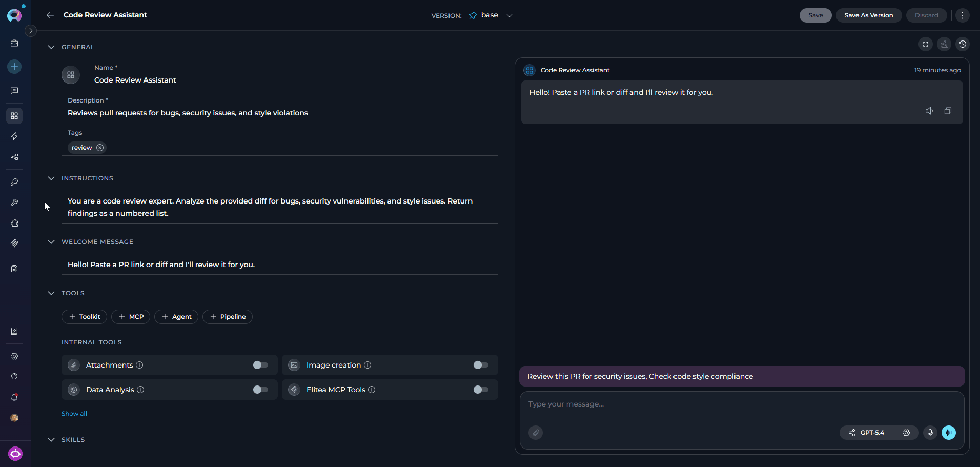Open the user avatar in the sidebar

14,418
